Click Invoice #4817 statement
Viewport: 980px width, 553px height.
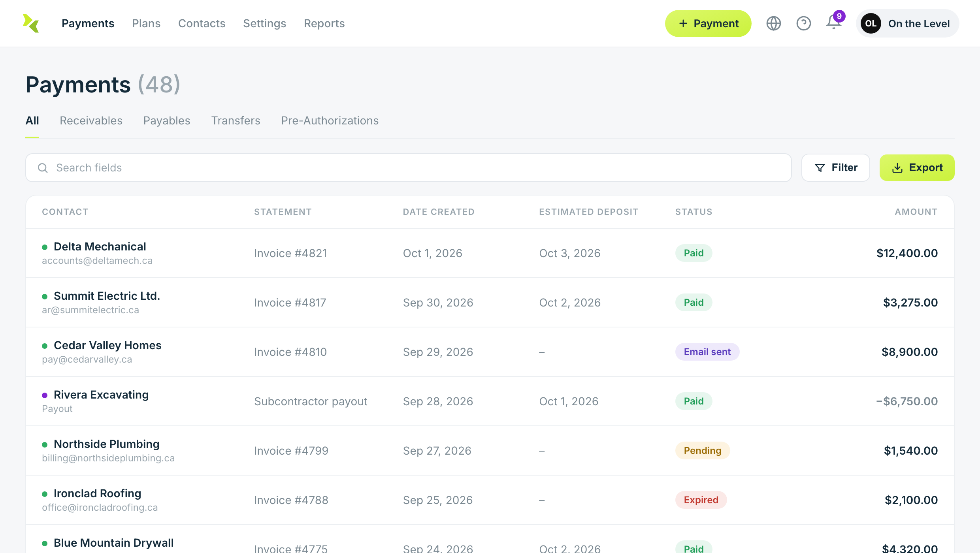coord(290,303)
